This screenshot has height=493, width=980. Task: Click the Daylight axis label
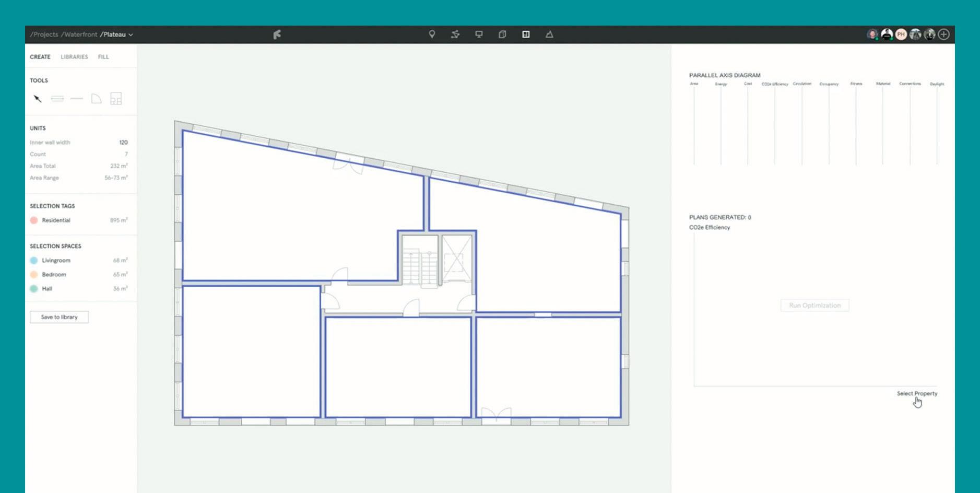pos(937,84)
